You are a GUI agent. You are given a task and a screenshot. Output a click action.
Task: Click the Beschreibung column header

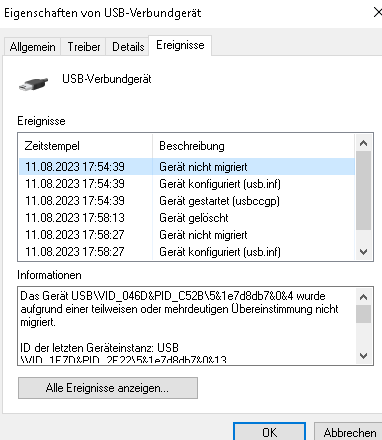click(x=254, y=146)
